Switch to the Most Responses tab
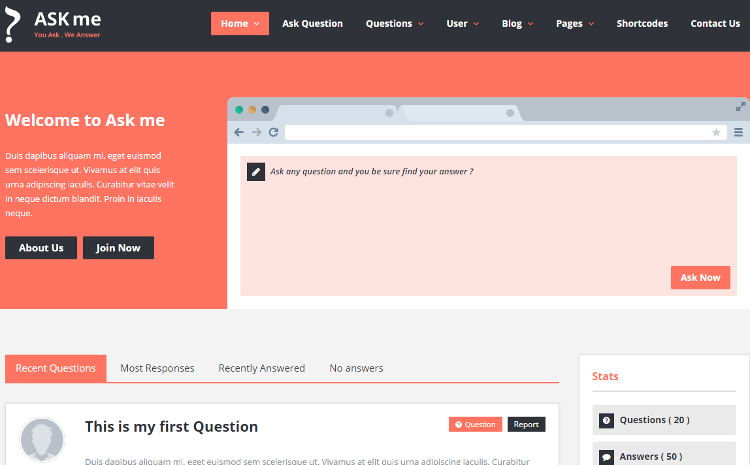The width and height of the screenshot is (750, 465). pyautogui.click(x=157, y=368)
